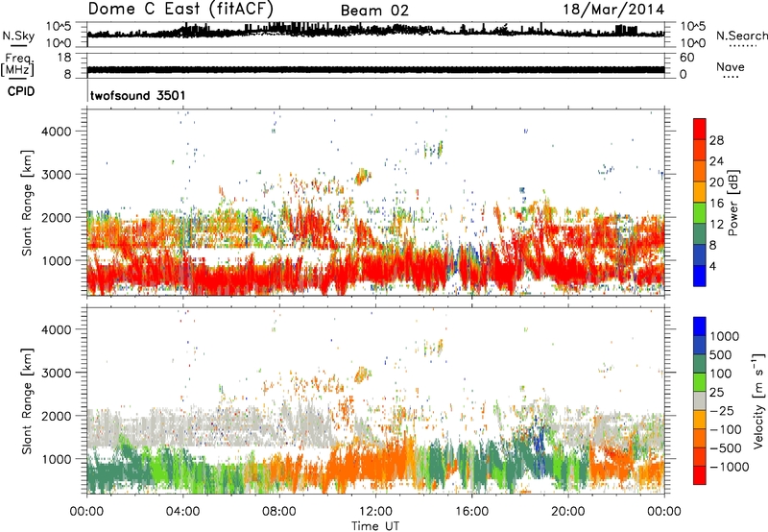This screenshot has width=768, height=532.
Task: Click the '16:00' time tick label
Action: point(471,512)
